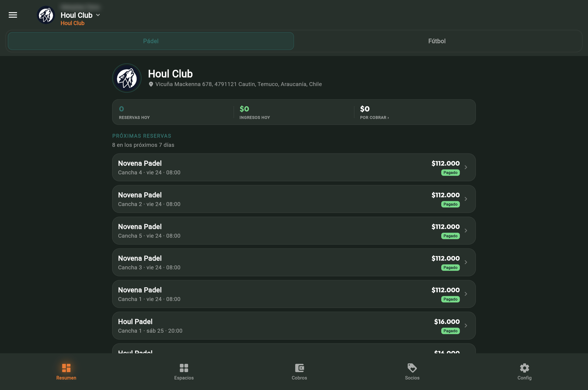
Task: Click Pagado badge on Cancha 4 row
Action: pos(450,173)
